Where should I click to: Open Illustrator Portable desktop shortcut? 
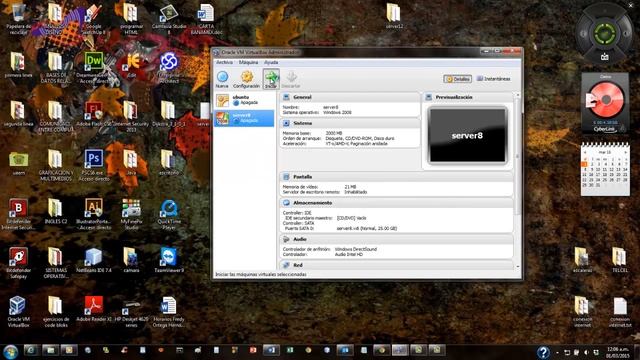pyautogui.click(x=93, y=214)
